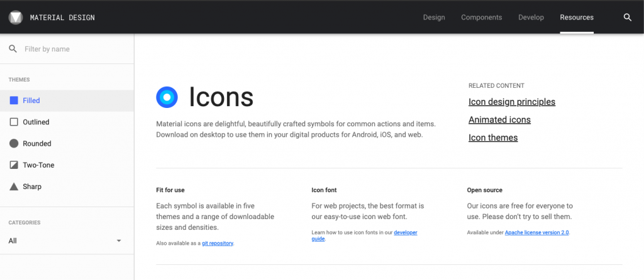The image size is (644, 280).
Task: Click the MATERIAL DESIGN title text
Action: point(62,18)
